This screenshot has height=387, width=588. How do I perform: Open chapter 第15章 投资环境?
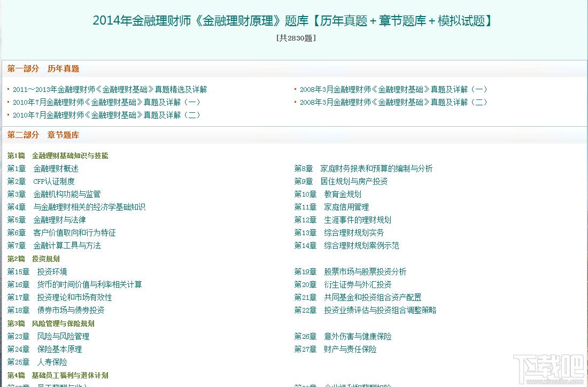pyautogui.click(x=37, y=272)
